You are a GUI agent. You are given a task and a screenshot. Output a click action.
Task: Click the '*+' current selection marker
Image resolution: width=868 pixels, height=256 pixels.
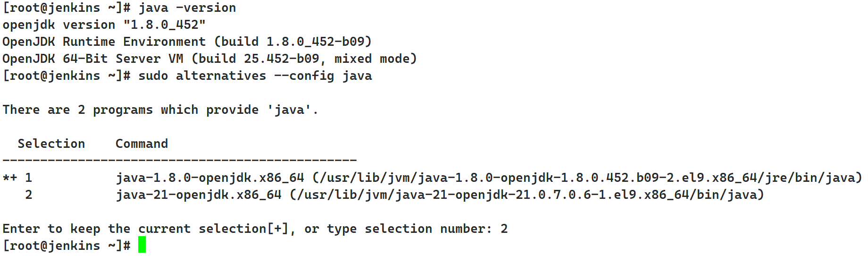10,178
